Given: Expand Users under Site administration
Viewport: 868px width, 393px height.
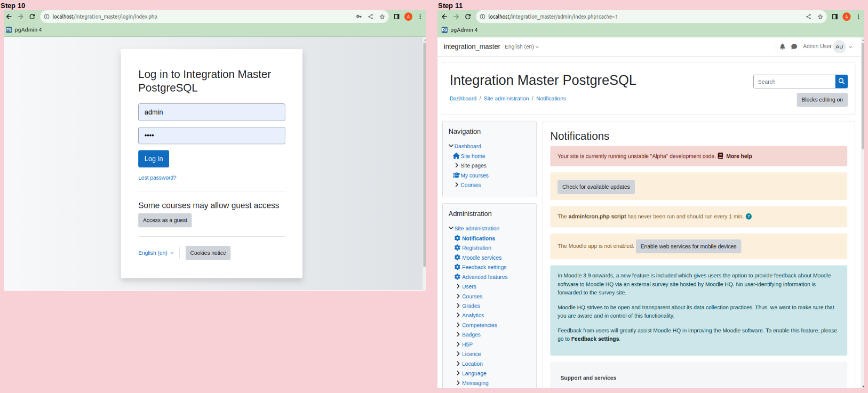Looking at the screenshot, I should coord(458,286).
